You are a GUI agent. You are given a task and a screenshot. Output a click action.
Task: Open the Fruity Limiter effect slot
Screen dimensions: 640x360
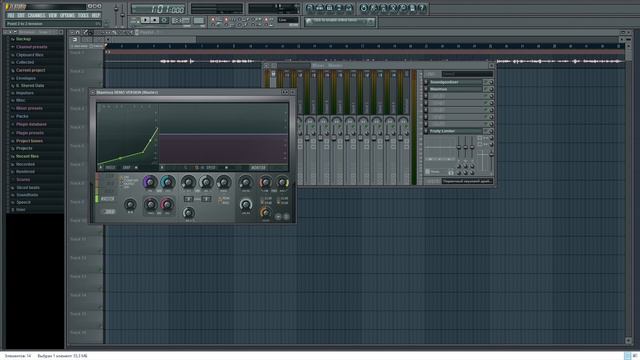coord(455,131)
